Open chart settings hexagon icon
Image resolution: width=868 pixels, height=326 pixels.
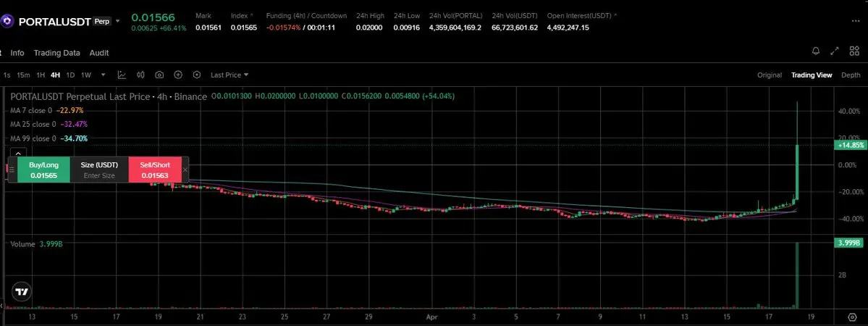point(197,75)
